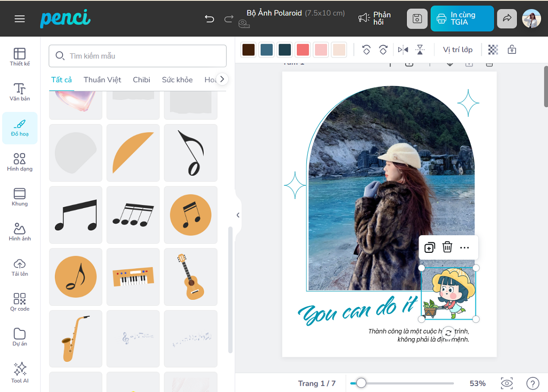Image resolution: width=548 pixels, height=392 pixels.
Task: Select the Chibi category tab
Action: 142,80
